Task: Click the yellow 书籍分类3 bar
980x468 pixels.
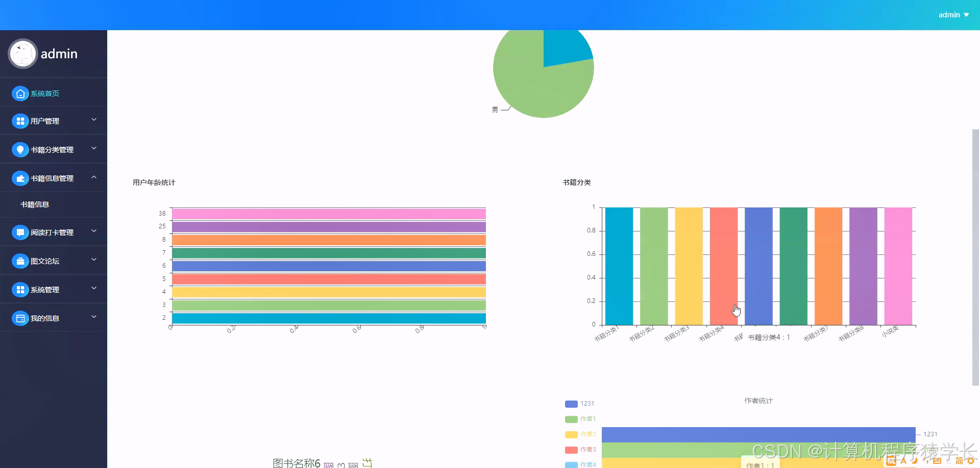Action: 689,266
